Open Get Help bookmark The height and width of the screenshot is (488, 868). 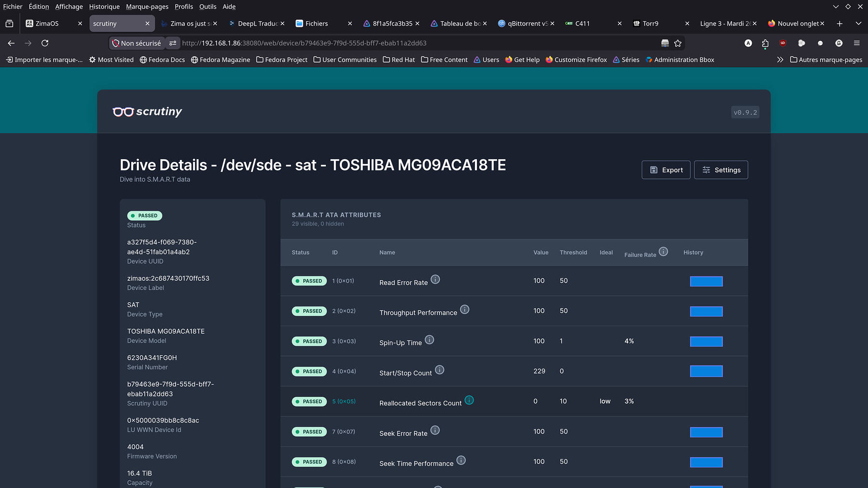522,60
